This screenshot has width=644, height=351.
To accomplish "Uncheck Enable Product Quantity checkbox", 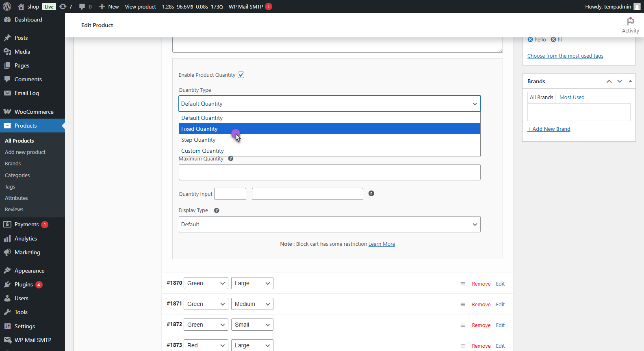I will 241,75.
